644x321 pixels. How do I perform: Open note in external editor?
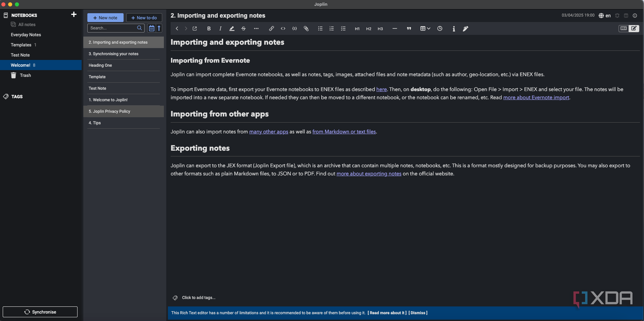(x=195, y=29)
